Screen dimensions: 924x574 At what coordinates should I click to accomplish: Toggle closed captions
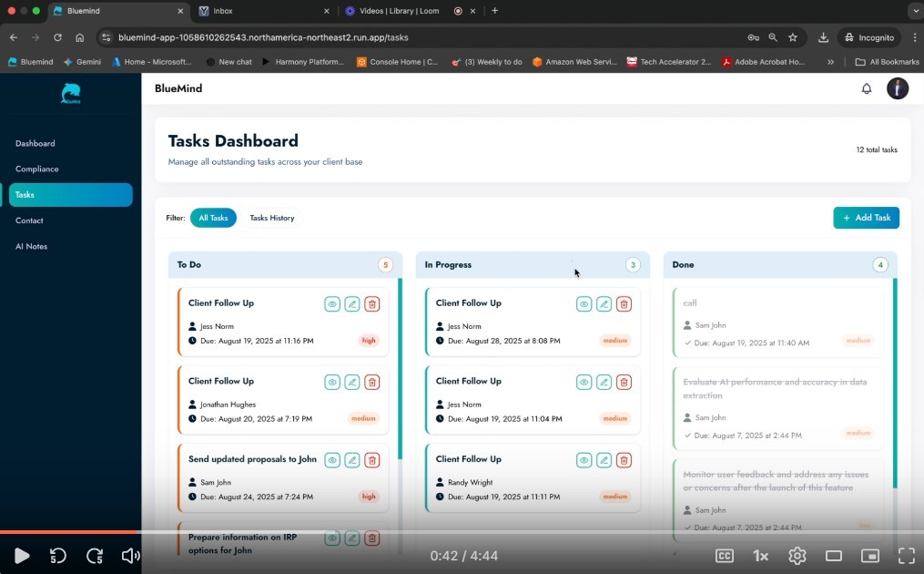725,556
